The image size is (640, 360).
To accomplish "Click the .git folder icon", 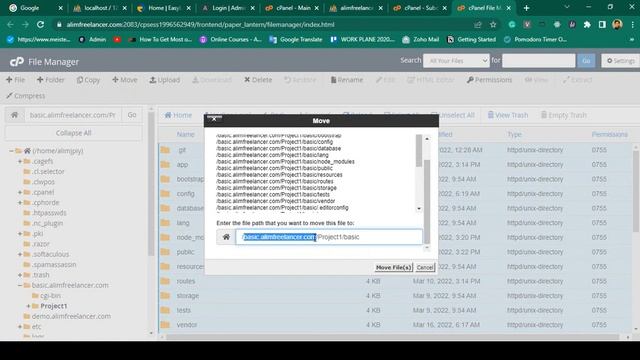I will pos(165,150).
